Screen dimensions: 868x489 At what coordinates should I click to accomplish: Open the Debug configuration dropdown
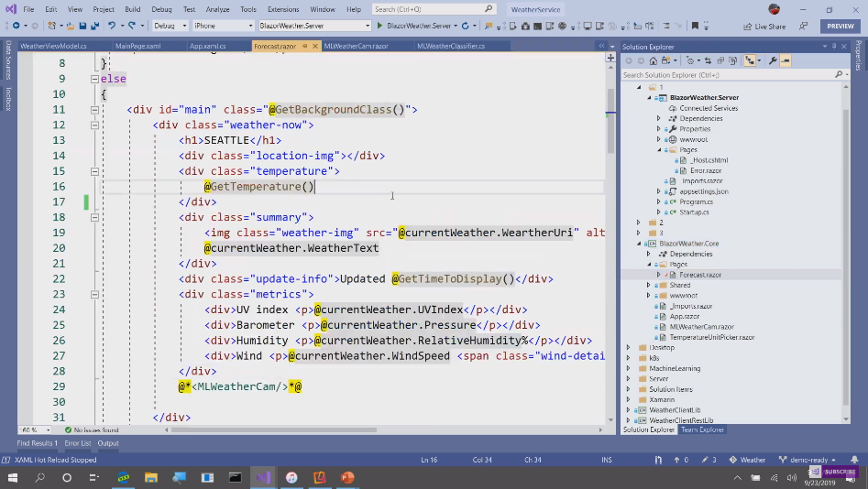[x=170, y=26]
